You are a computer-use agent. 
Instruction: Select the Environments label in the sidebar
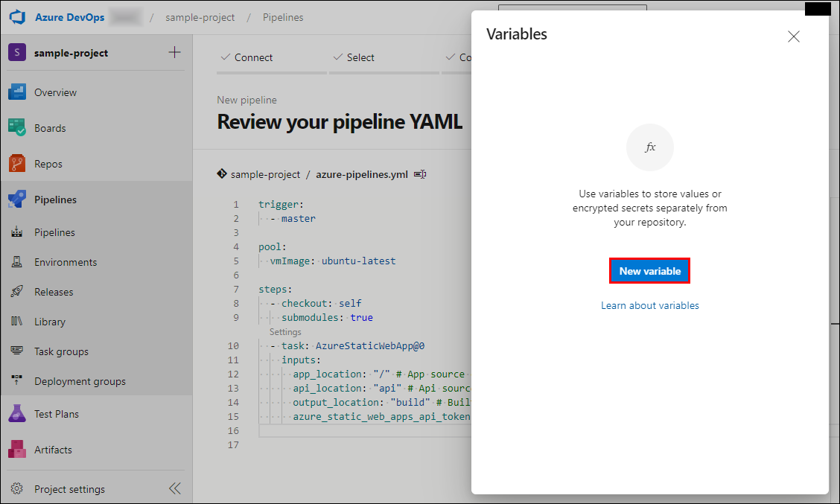(66, 262)
